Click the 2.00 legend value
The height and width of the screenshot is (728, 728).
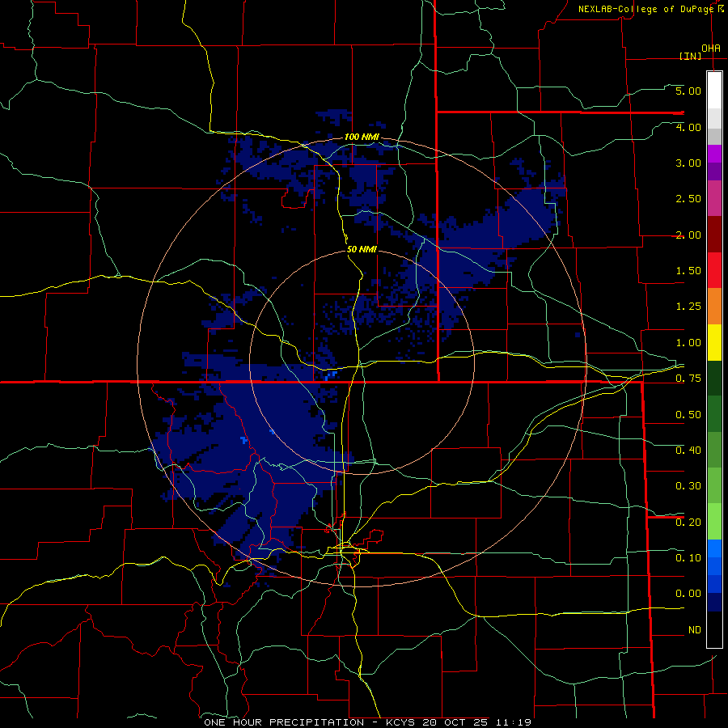coord(688,235)
